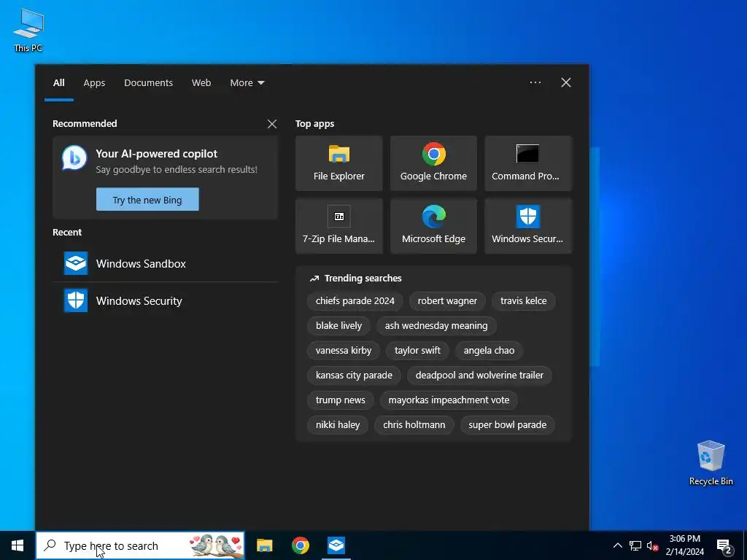Search trending 'blake lively'

coord(338,326)
